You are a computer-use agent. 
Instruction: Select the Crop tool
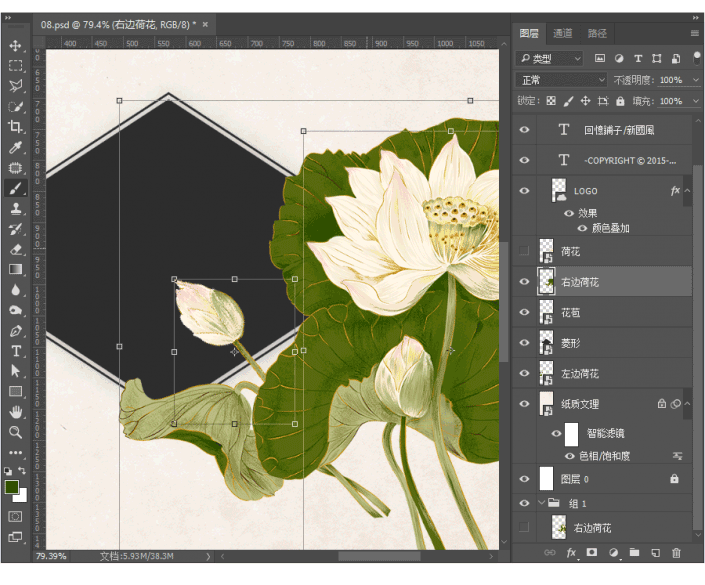click(15, 127)
